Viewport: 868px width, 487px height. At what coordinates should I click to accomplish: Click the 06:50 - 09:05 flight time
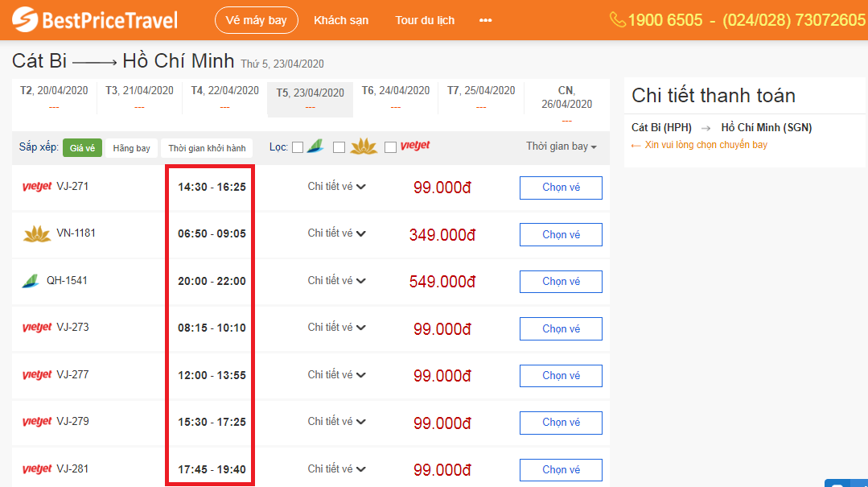pyautogui.click(x=212, y=233)
